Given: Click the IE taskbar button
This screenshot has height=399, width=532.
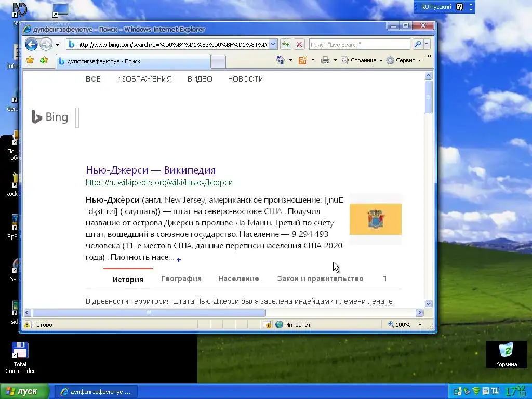Looking at the screenshot, I should (x=96, y=392).
